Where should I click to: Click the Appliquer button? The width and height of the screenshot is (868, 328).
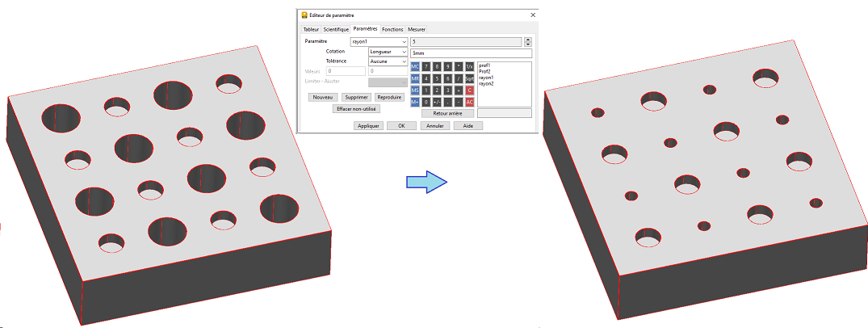[368, 126]
